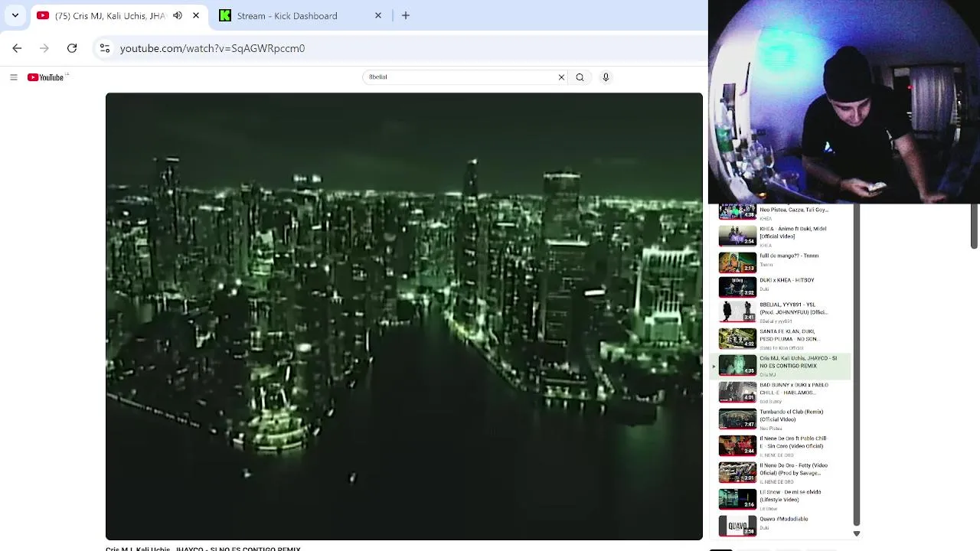The width and height of the screenshot is (980, 551).
Task: Open KHEA - Animo thumbnail in playlist
Action: pyautogui.click(x=737, y=236)
